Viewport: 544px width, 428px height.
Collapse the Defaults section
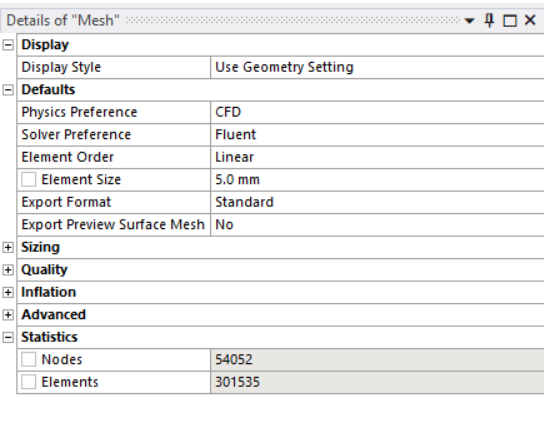click(8, 90)
